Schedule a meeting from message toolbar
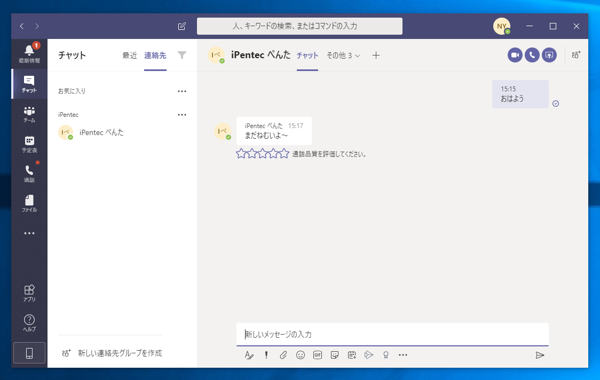Viewport: 600px width, 380px height. point(352,355)
